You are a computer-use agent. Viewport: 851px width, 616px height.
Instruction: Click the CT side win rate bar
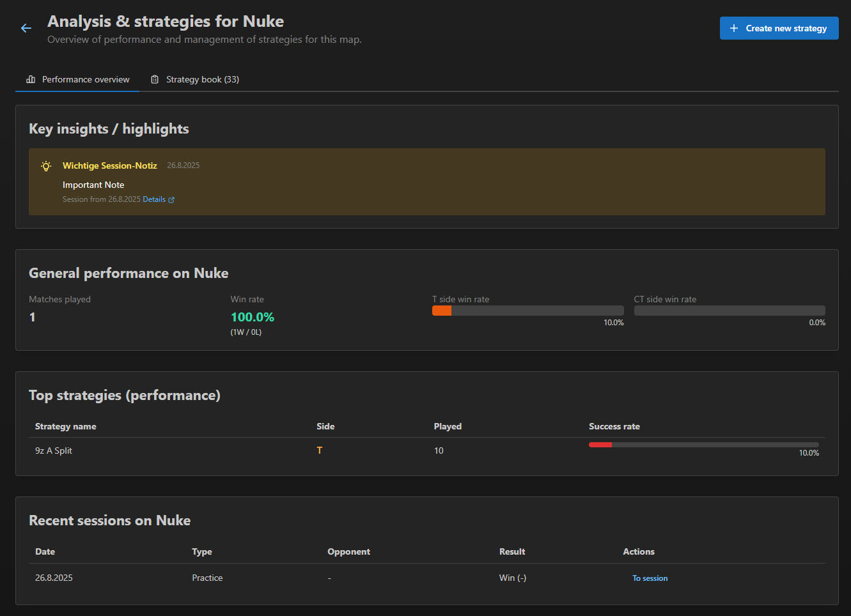click(730, 310)
